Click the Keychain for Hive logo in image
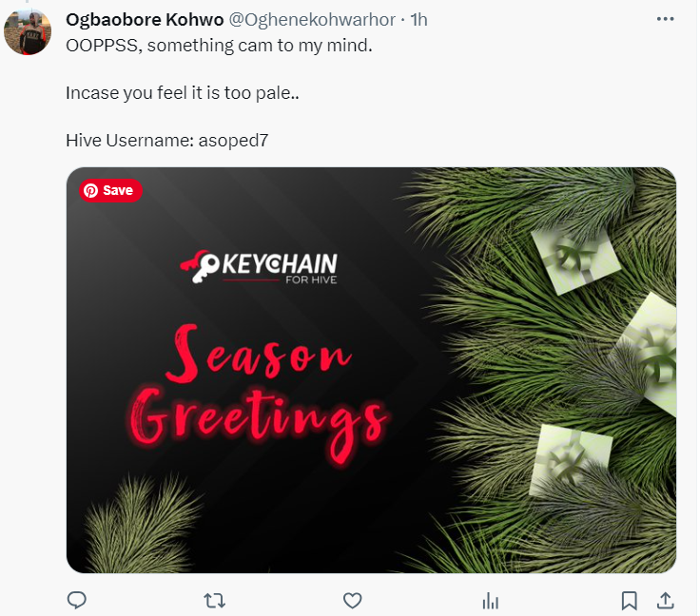Screen dimensions: 700x616 point(259,267)
